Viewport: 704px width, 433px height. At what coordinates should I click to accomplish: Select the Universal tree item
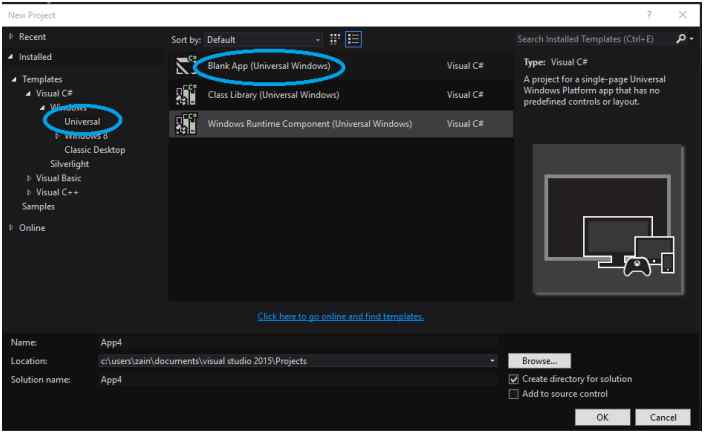coord(82,122)
